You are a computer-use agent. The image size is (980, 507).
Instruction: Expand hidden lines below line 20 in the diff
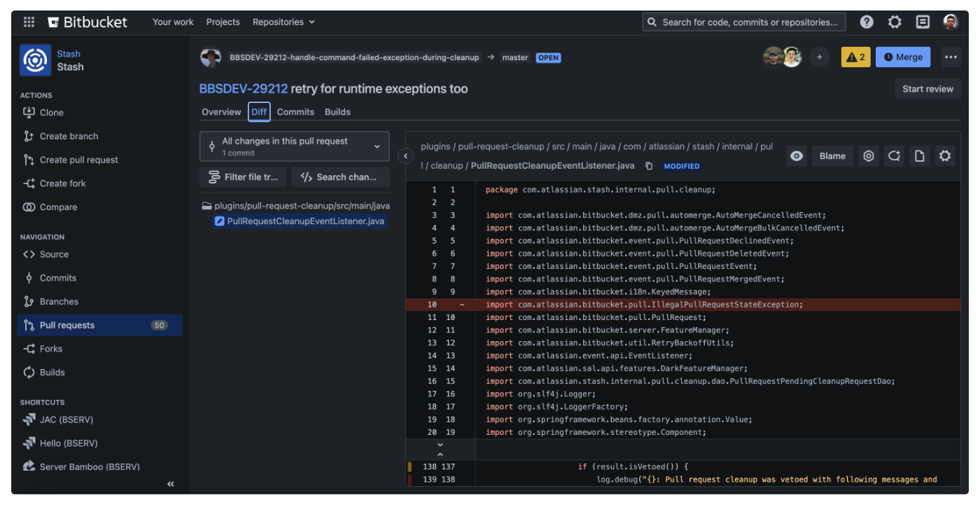click(x=440, y=444)
